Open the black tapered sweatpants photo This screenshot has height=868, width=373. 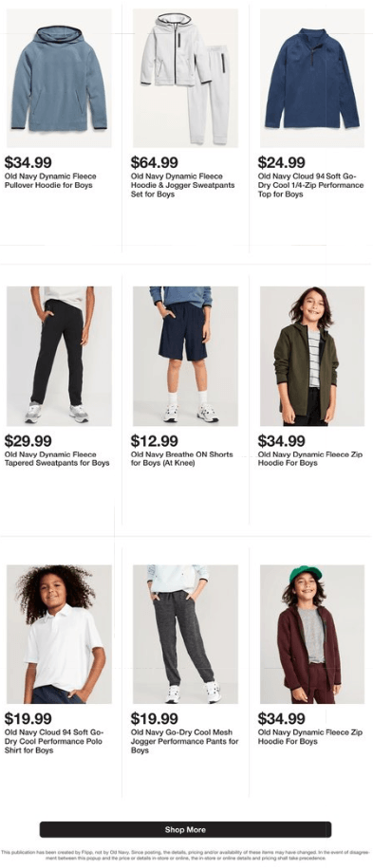59,356
